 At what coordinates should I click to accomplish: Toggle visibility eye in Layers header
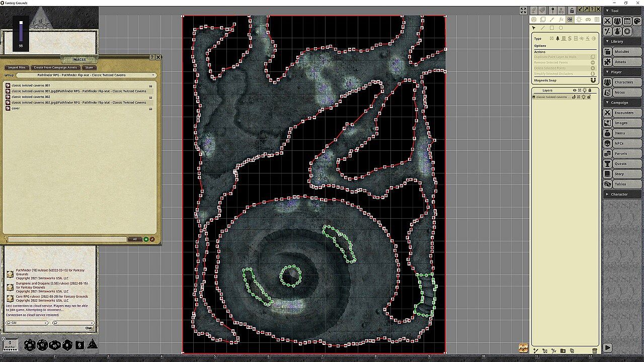pyautogui.click(x=575, y=90)
